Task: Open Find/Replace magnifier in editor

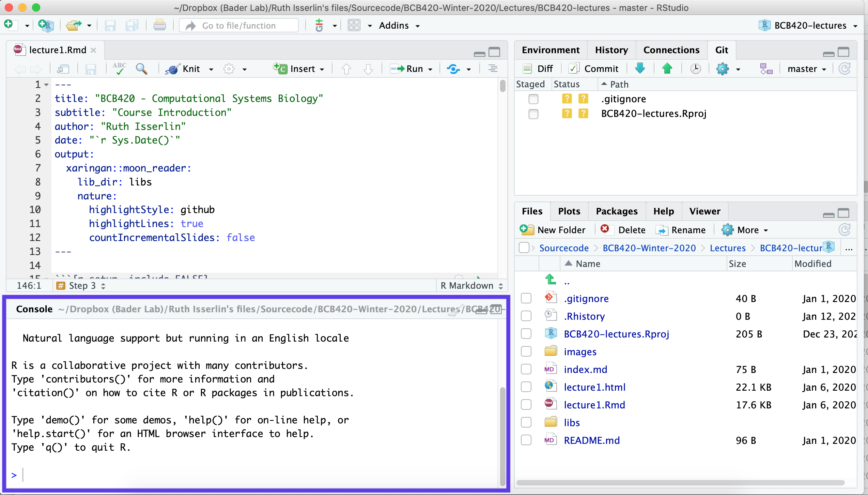Action: [141, 69]
